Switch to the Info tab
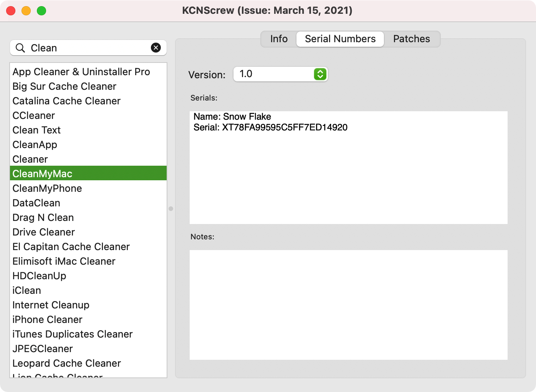This screenshot has height=392, width=536. coord(279,39)
